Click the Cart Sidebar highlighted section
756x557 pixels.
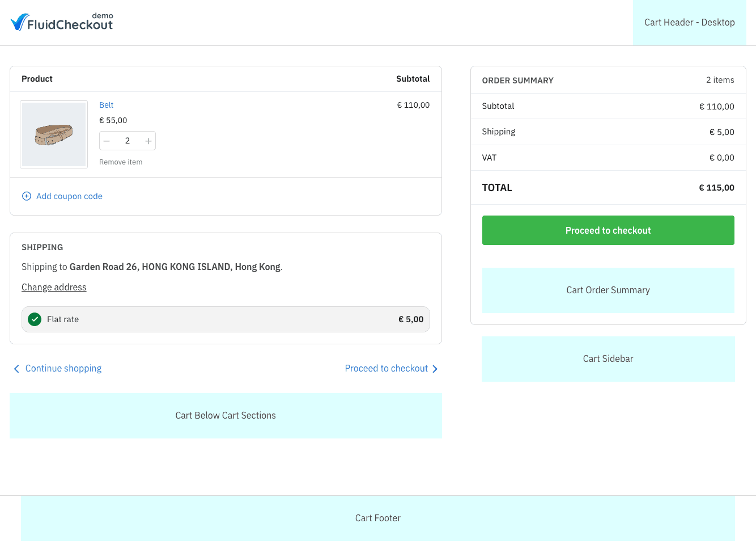(608, 358)
